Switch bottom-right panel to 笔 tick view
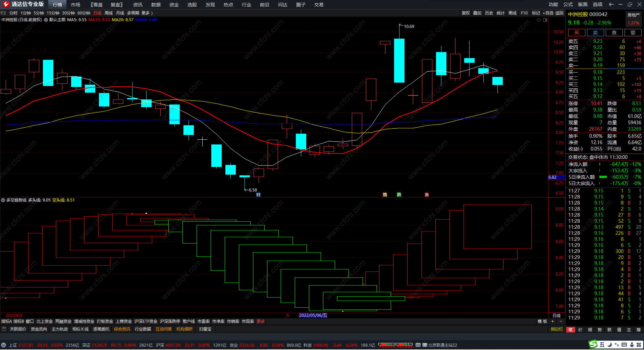644x350 pixels. pos(570,330)
